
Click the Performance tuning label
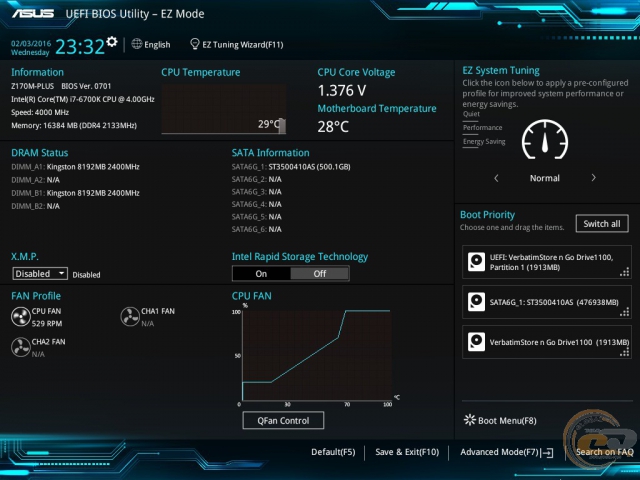pos(482,128)
